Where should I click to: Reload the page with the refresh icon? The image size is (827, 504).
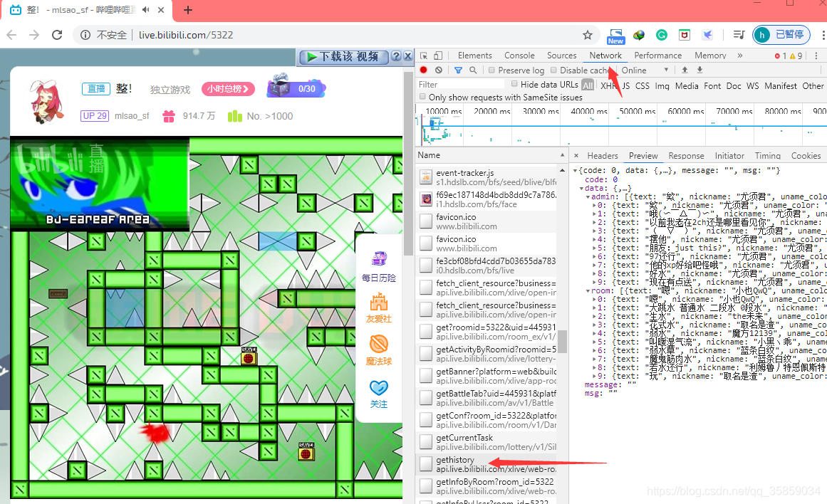coord(57,35)
